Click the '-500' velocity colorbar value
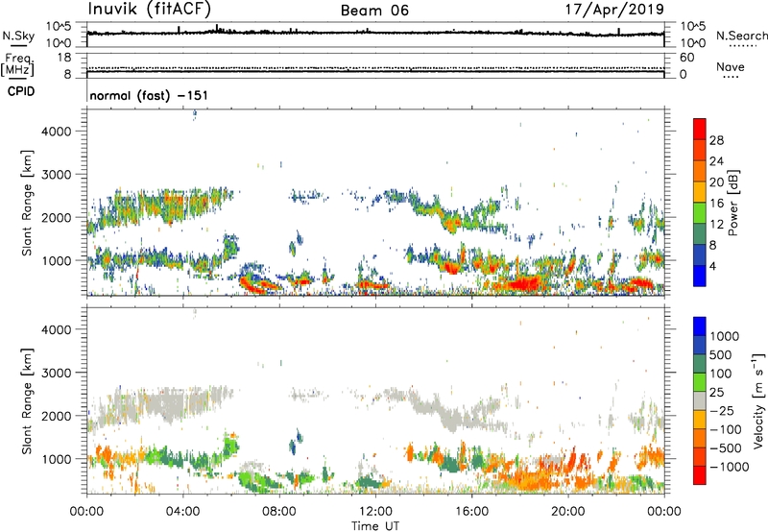Image resolution: width=768 pixels, height=532 pixels. [726, 448]
